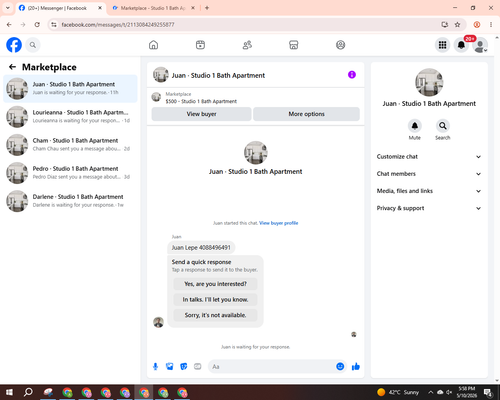Choose a sticker from the composer
Screen dimensions: 500x400
coord(184,367)
